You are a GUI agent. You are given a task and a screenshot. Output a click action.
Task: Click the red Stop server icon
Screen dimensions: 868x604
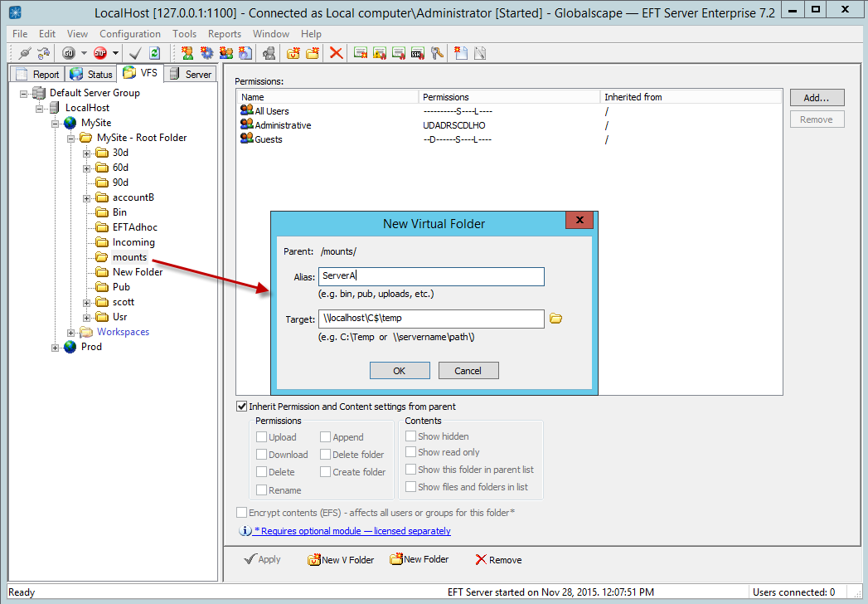pyautogui.click(x=100, y=53)
